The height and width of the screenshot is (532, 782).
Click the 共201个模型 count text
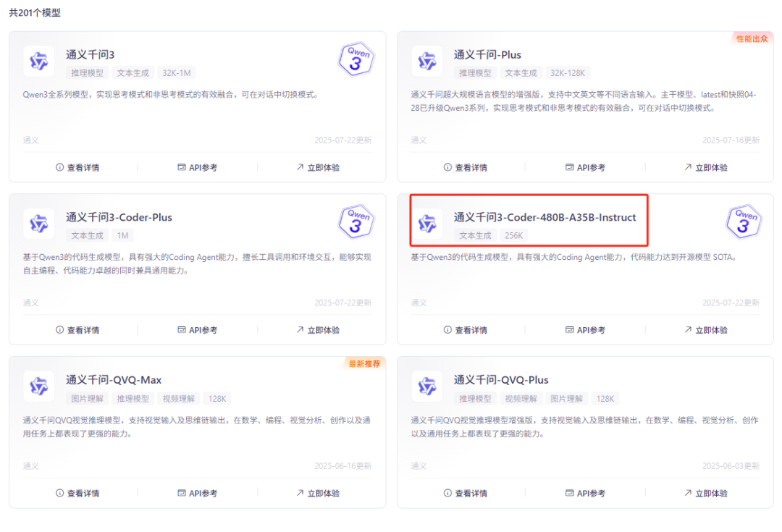(x=35, y=12)
